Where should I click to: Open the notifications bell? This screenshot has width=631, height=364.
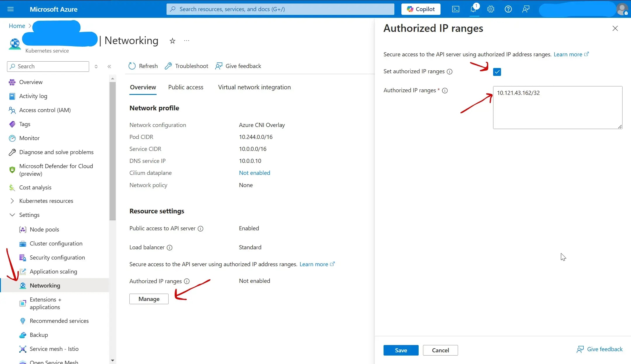(473, 9)
